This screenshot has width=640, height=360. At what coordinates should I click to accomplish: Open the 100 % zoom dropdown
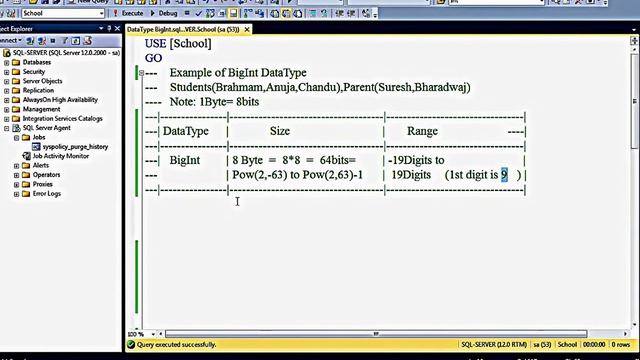pyautogui.click(x=153, y=334)
